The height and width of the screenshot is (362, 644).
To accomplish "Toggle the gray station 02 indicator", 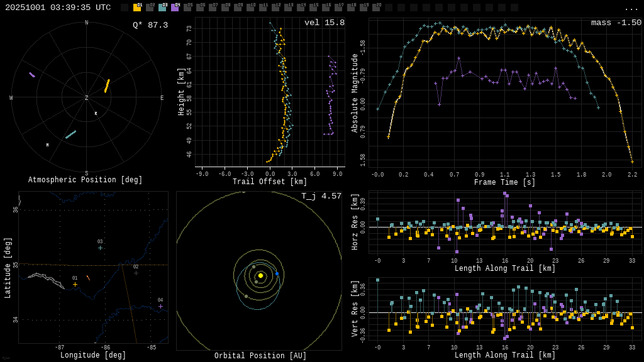I will click(x=150, y=8).
